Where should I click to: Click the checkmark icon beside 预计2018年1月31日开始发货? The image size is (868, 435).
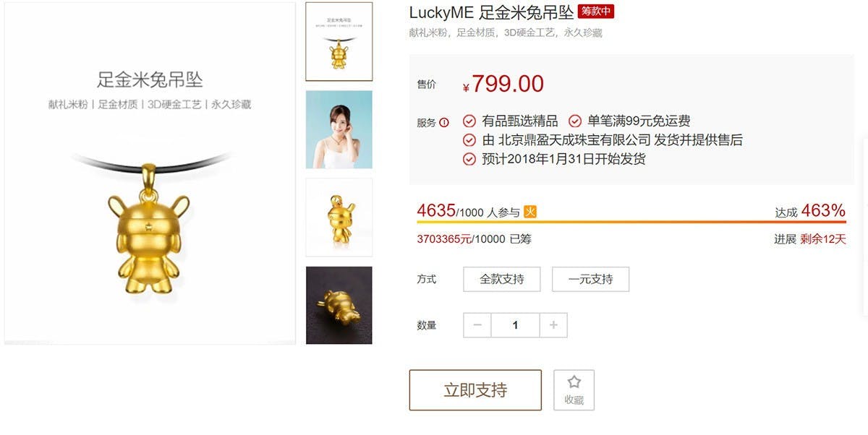469,159
